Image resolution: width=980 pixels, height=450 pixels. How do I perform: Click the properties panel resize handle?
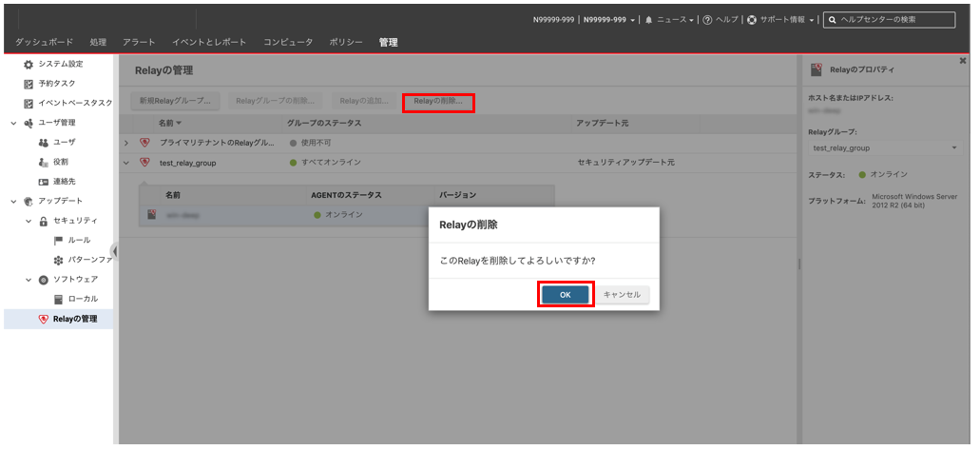(x=798, y=264)
